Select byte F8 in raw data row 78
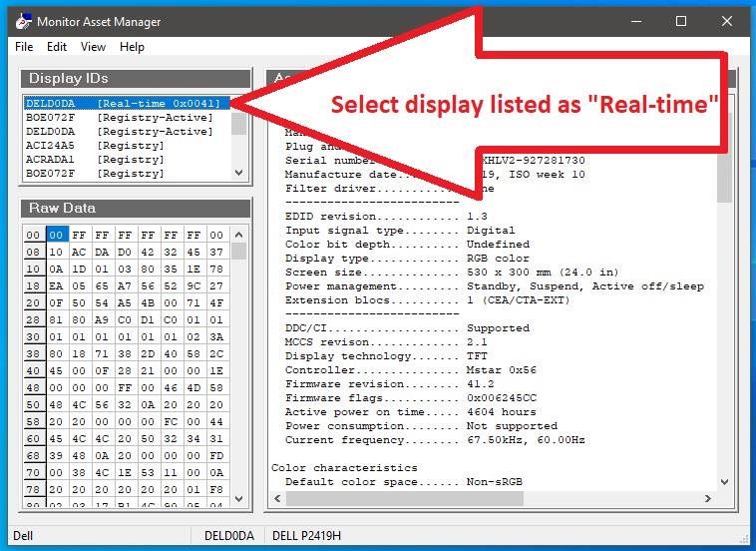756x551 pixels. coord(216,489)
